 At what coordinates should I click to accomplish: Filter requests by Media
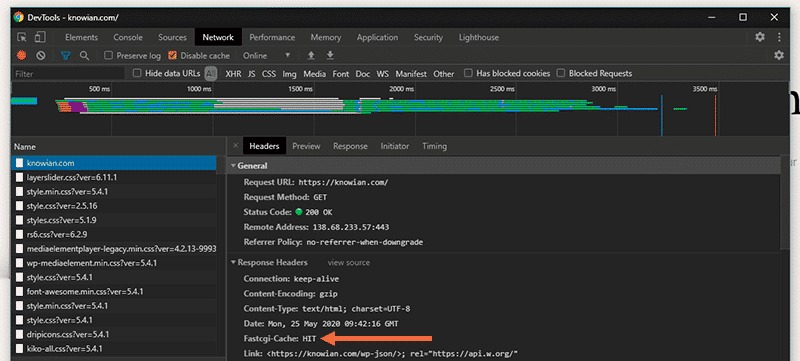pyautogui.click(x=314, y=74)
